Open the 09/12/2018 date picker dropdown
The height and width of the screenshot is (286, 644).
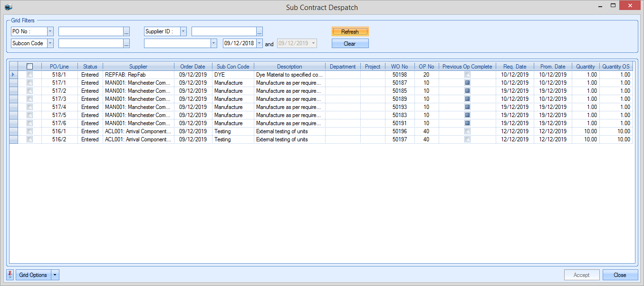(259, 43)
